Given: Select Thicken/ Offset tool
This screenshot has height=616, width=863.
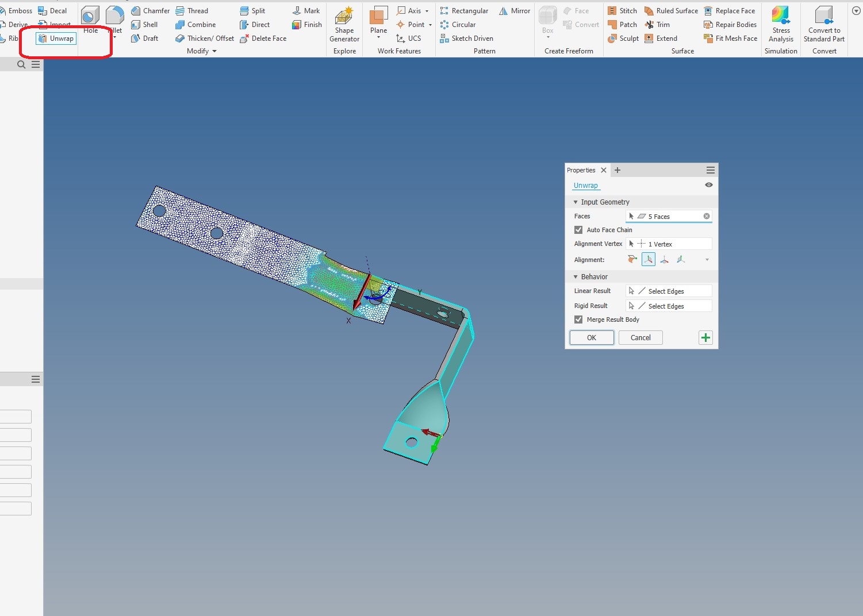Looking at the screenshot, I should [205, 38].
